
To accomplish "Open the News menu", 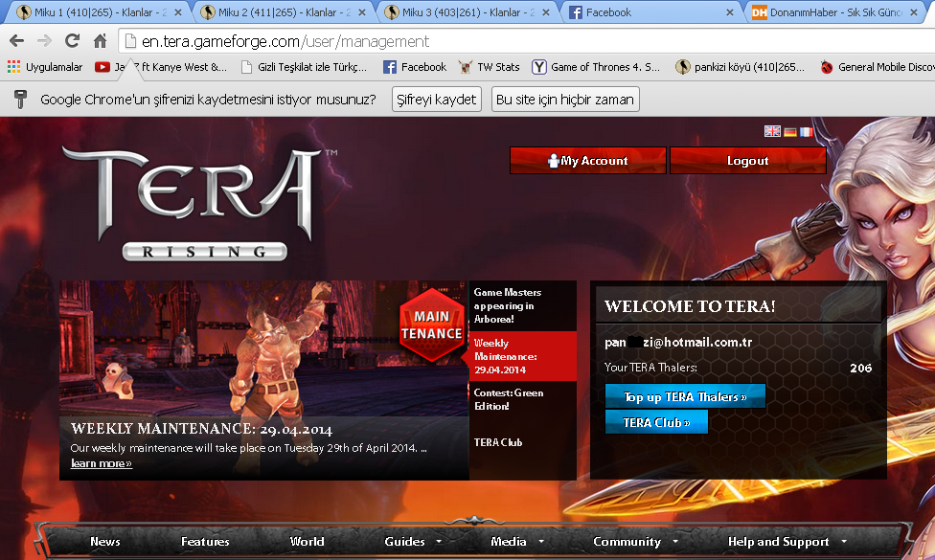I will tap(105, 542).
